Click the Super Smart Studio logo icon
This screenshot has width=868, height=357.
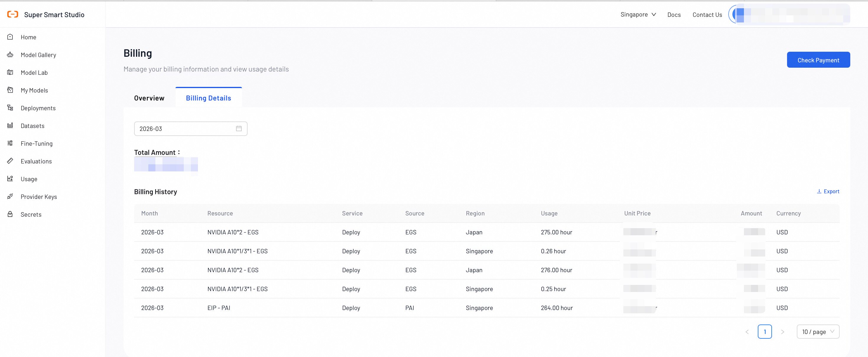[13, 14]
